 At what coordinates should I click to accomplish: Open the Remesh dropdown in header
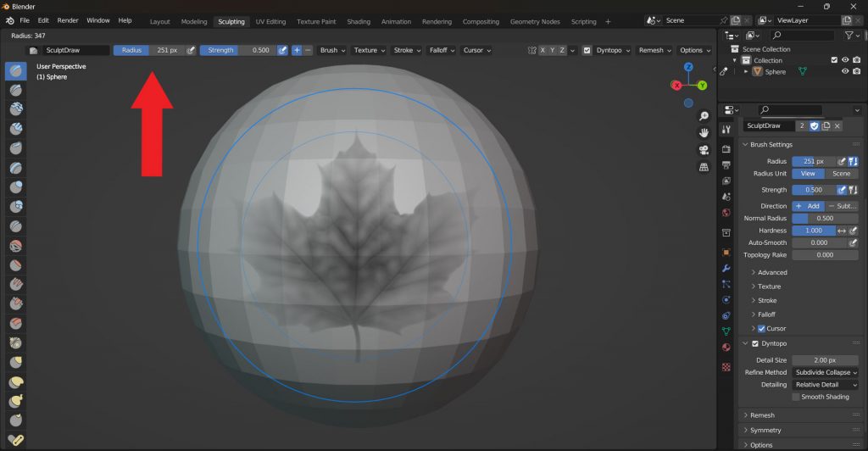point(655,50)
